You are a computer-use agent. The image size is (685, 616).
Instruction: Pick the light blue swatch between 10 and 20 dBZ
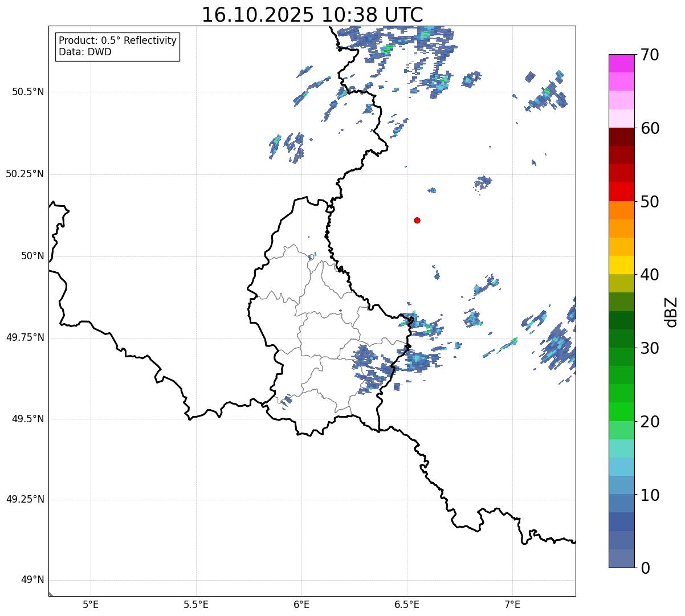622,467
